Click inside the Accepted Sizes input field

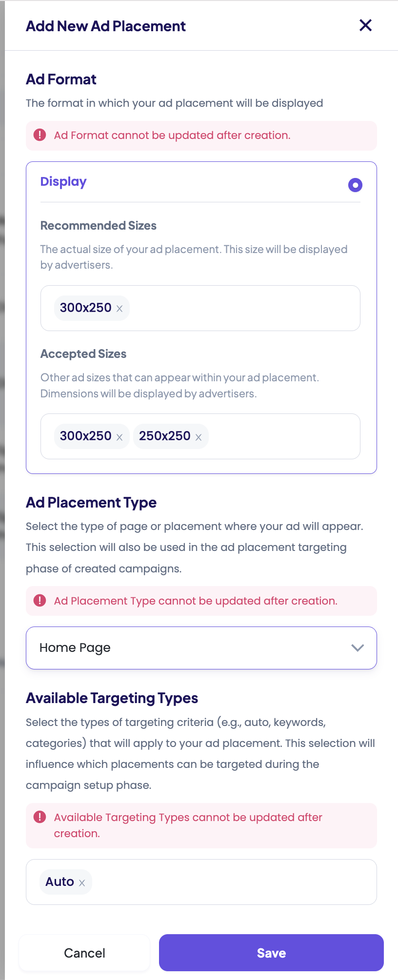click(283, 436)
